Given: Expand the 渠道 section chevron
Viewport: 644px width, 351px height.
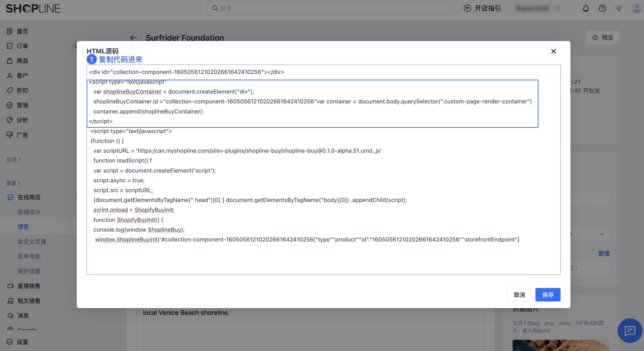Looking at the screenshot, I should [x=19, y=183].
